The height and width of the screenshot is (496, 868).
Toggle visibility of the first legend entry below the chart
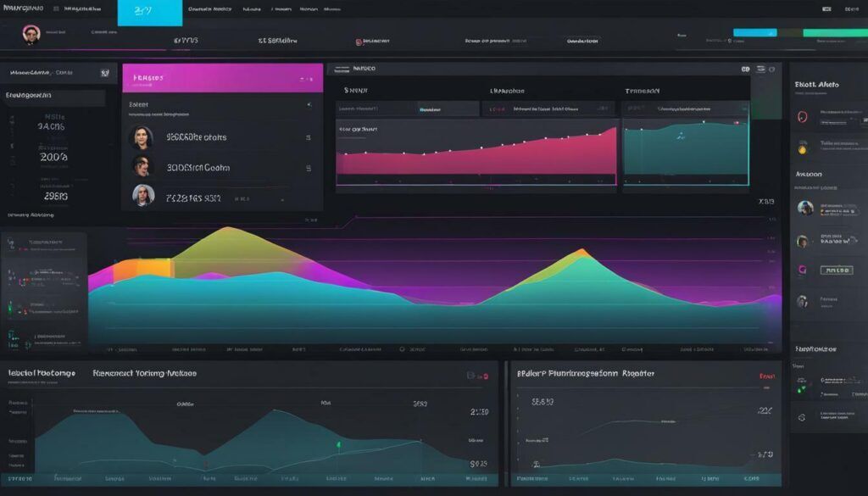[x=114, y=348]
